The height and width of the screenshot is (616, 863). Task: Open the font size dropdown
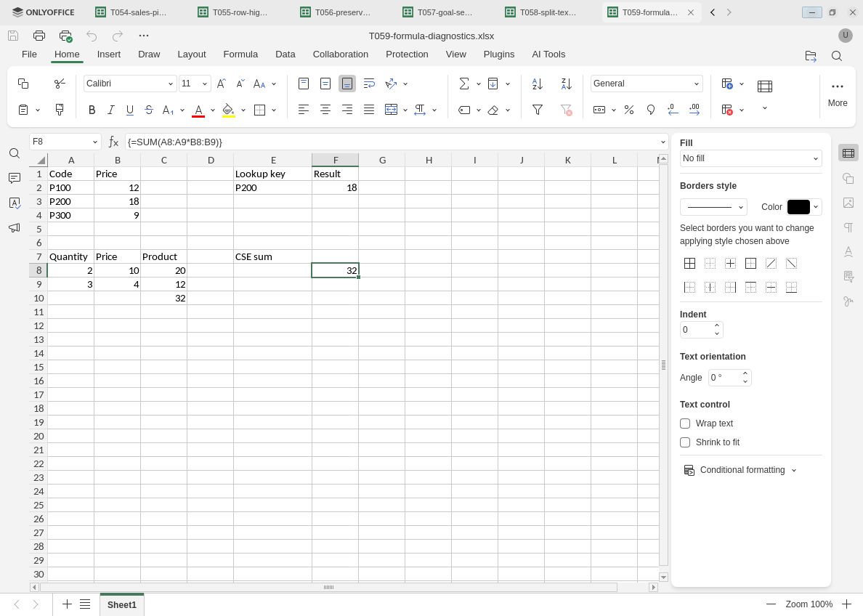(x=205, y=84)
